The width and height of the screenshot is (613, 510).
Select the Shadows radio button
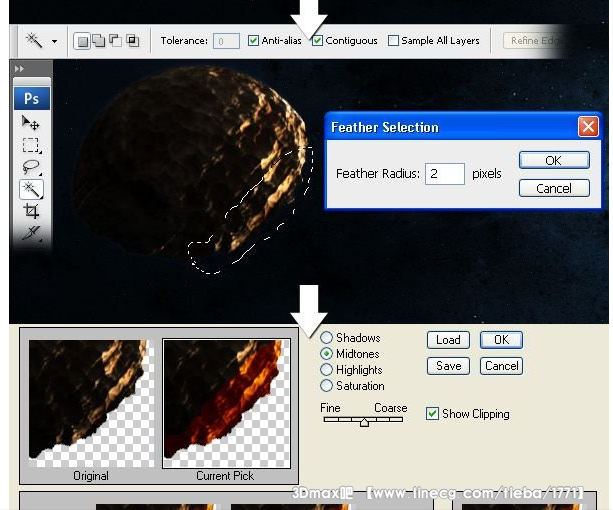point(327,339)
